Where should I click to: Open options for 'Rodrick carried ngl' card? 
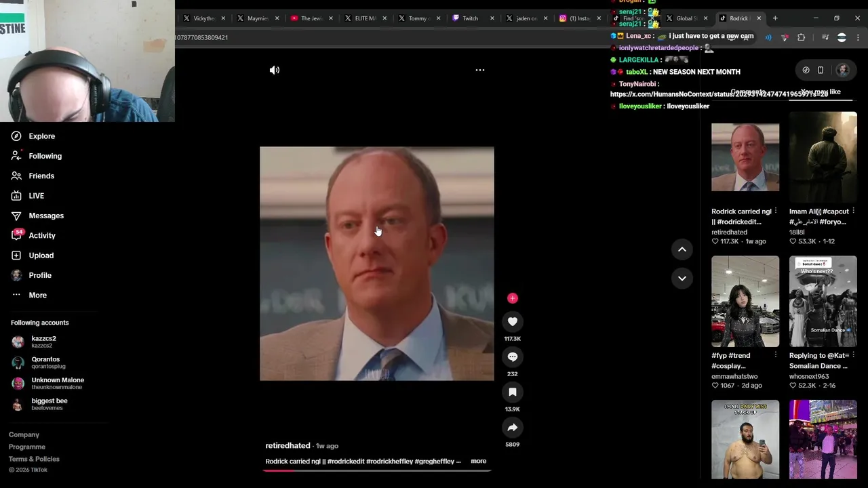tap(776, 211)
